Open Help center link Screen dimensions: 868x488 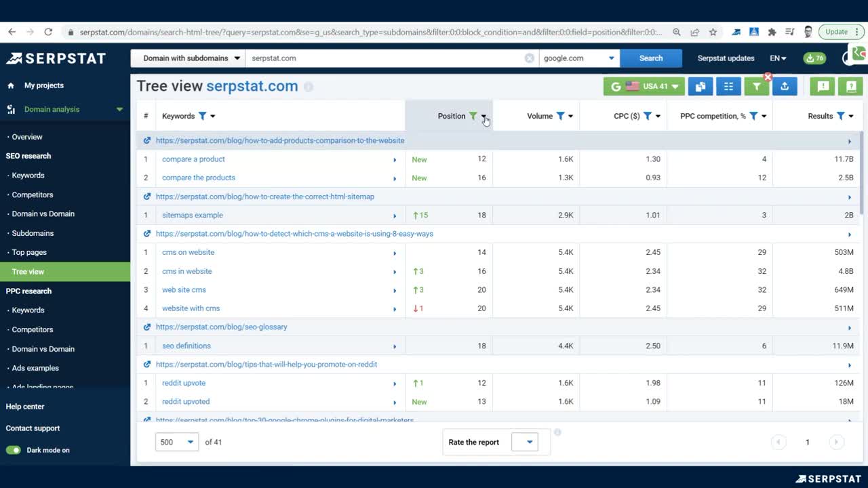click(x=25, y=407)
